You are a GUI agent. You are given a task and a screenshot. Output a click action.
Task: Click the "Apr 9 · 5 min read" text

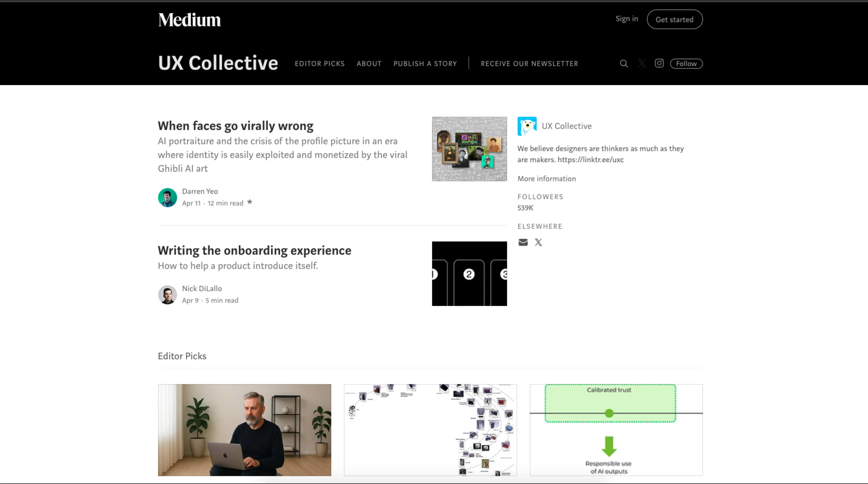point(210,301)
